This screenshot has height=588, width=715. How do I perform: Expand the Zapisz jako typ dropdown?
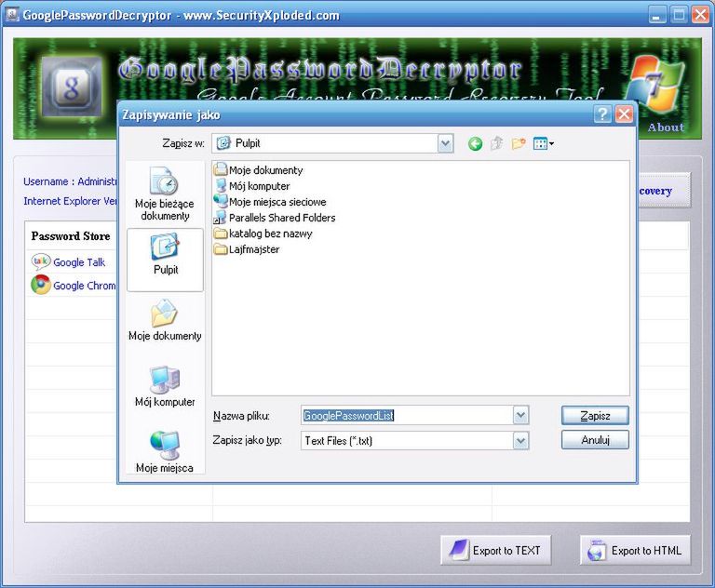click(520, 440)
